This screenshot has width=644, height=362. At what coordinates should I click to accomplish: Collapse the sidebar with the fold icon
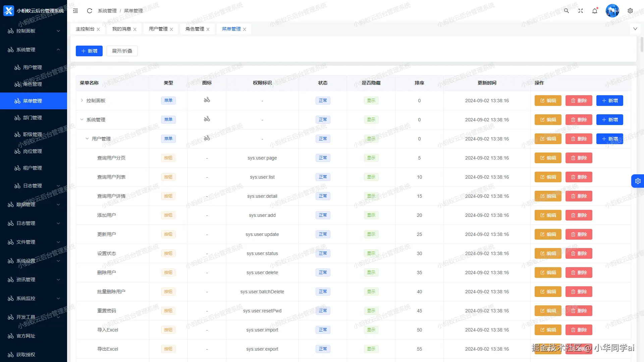click(x=75, y=11)
